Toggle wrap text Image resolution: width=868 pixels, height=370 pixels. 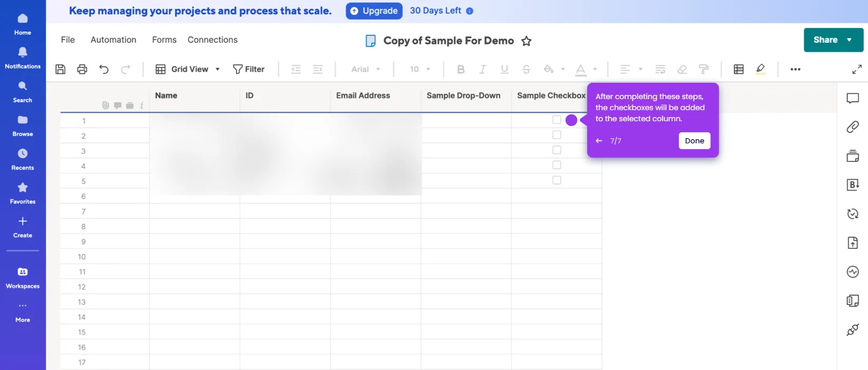(x=660, y=69)
